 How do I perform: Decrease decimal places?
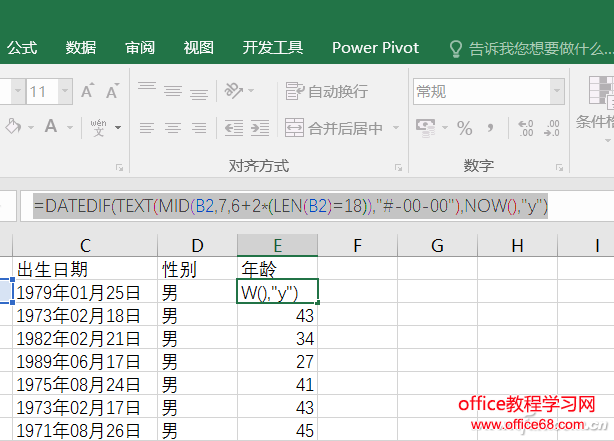point(551,128)
